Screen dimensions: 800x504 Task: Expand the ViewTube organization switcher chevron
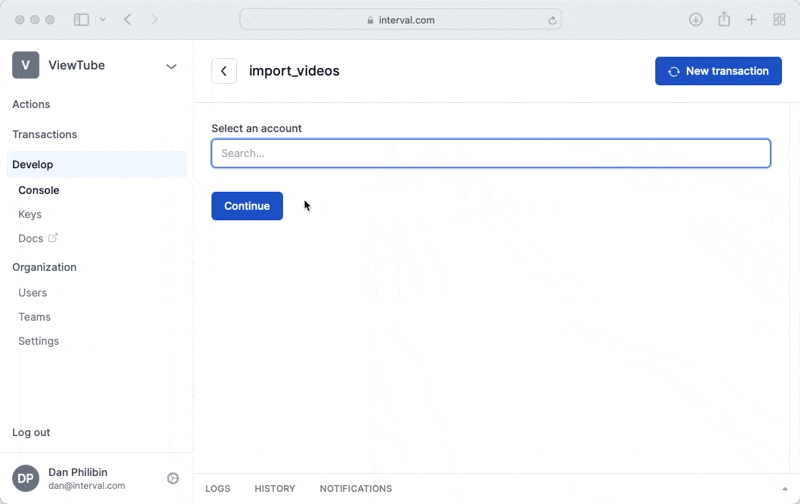171,66
